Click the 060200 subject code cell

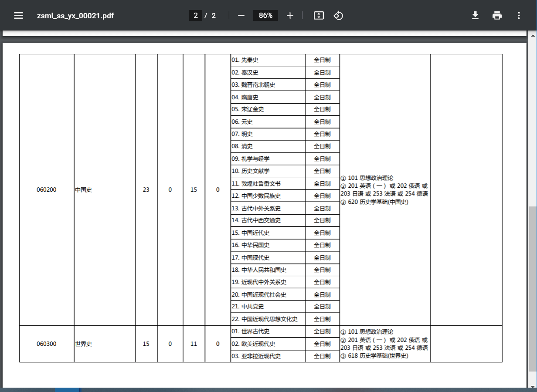[47, 190]
